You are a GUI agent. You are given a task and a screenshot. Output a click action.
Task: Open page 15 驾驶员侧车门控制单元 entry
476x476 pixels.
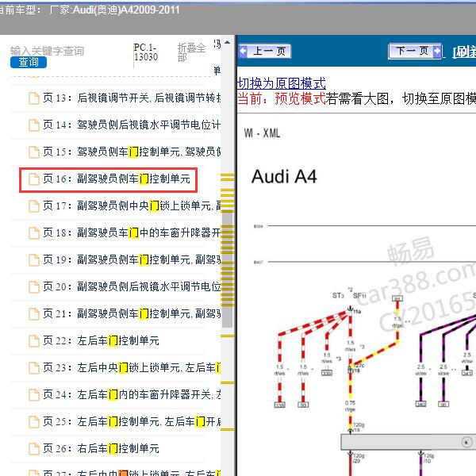click(x=132, y=152)
